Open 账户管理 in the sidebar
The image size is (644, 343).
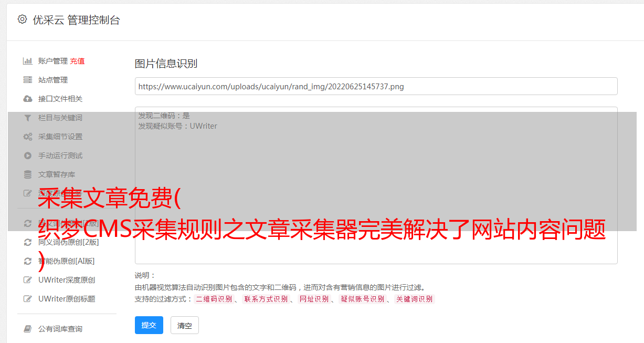click(53, 61)
